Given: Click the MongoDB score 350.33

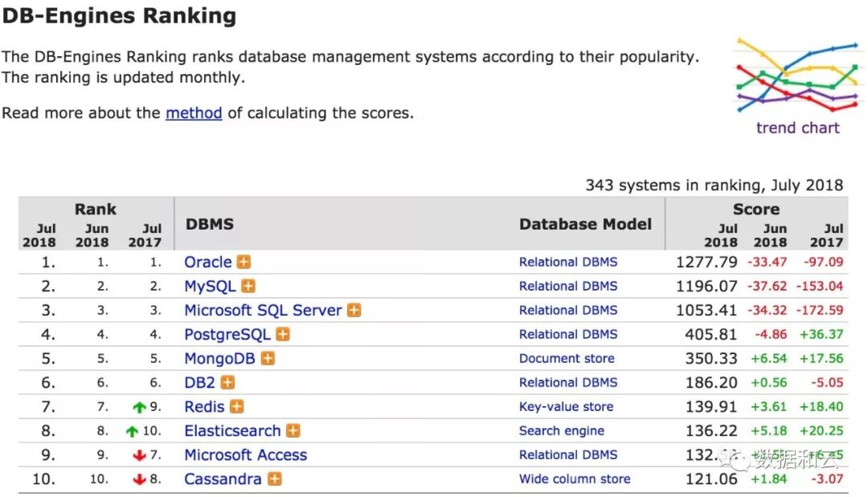Looking at the screenshot, I should [x=710, y=358].
